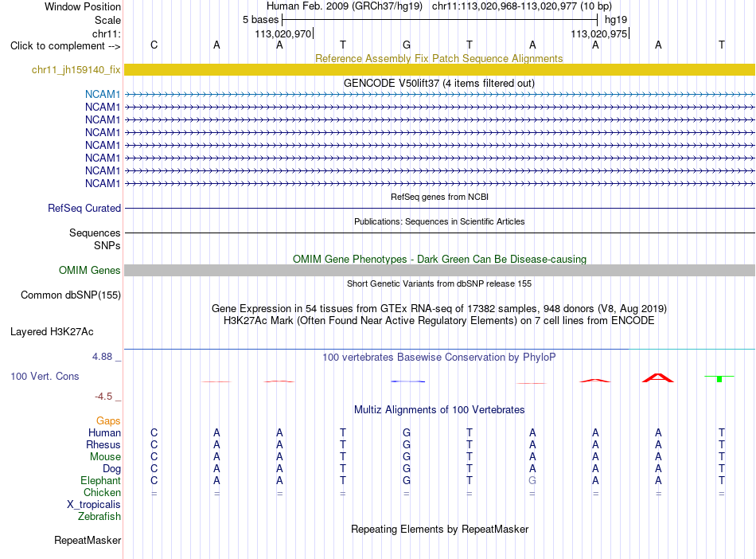Viewport: 756px width, 559px height.
Task: Open 'RefSeq genes from NCBI' track title
Action: (439, 197)
